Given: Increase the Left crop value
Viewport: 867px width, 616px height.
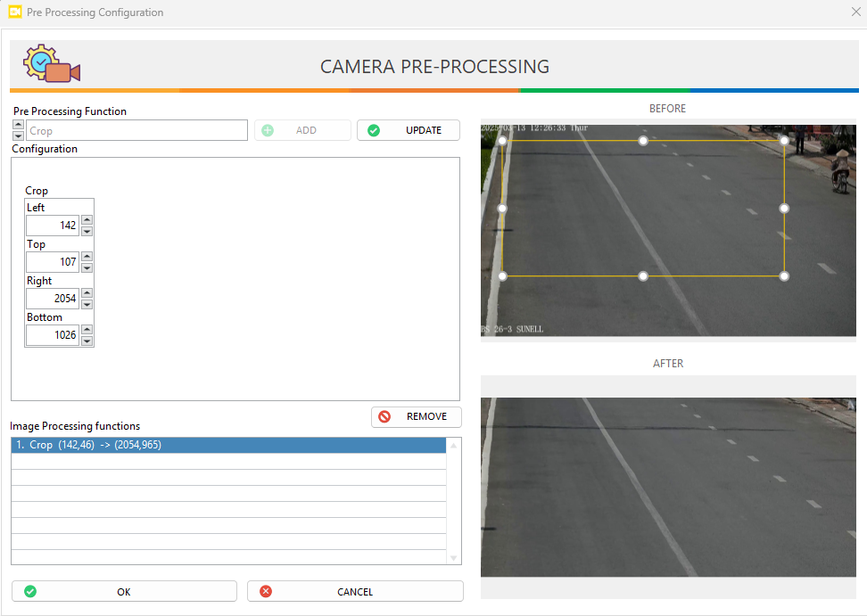Looking at the screenshot, I should (x=87, y=220).
